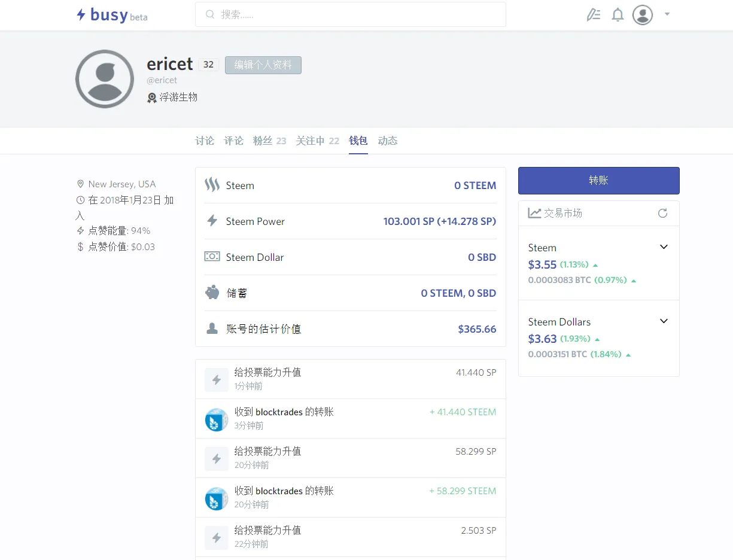
Task: Open the write post pencil icon
Action: 593,15
